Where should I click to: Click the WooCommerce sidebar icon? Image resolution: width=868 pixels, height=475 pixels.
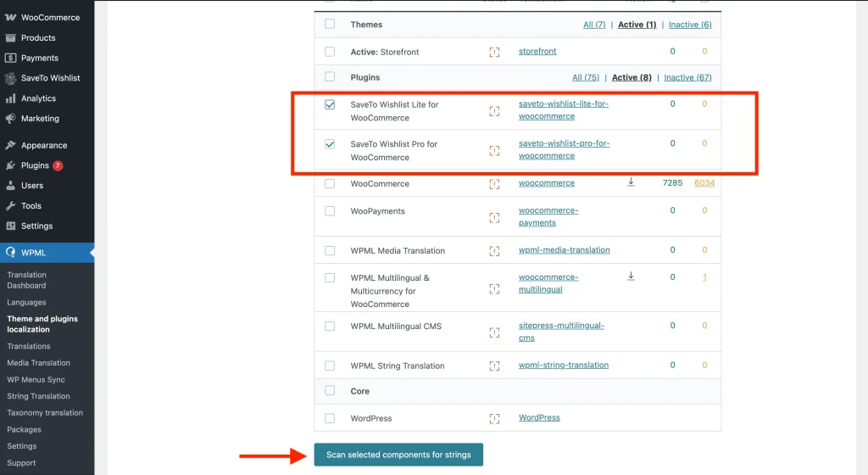click(10, 18)
